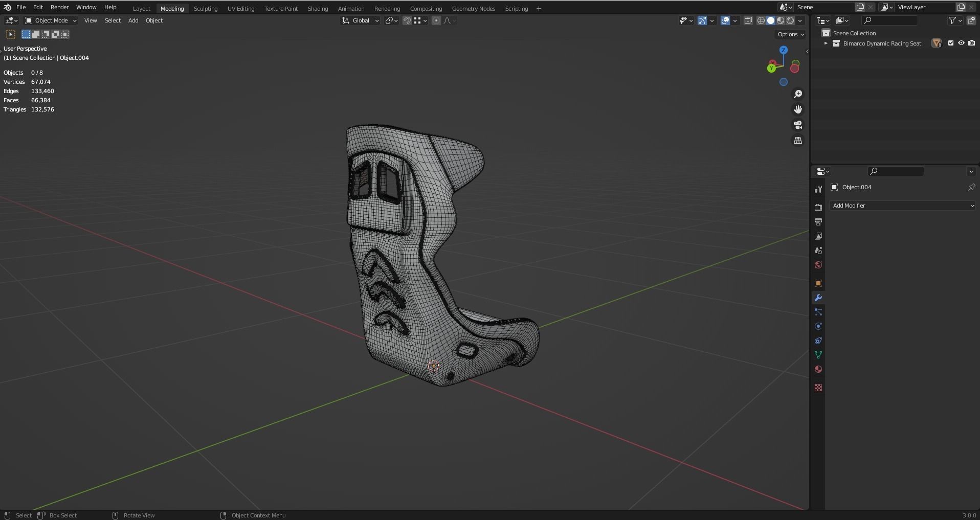The width and height of the screenshot is (980, 520).
Task: Switch to the Shading workspace tab
Action: click(x=318, y=8)
